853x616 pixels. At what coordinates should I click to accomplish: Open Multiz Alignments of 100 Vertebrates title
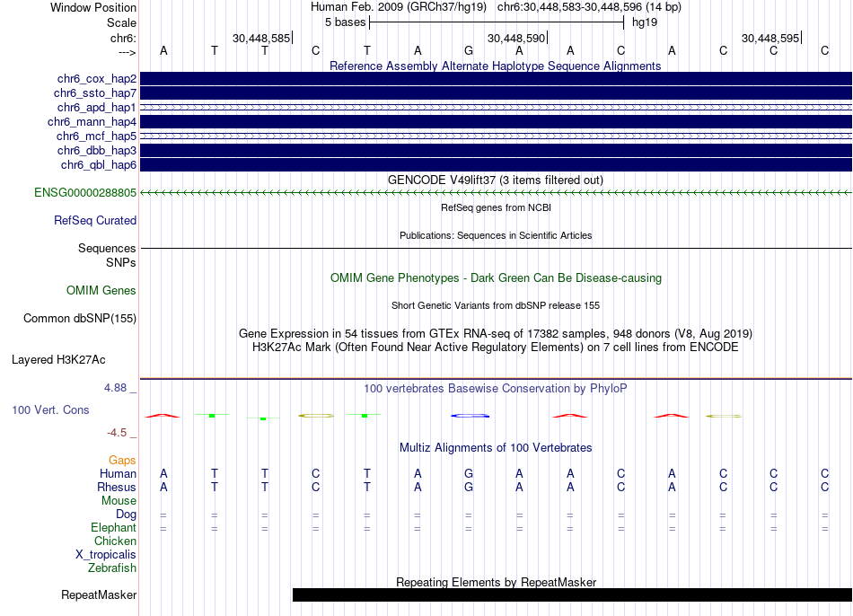pos(496,448)
